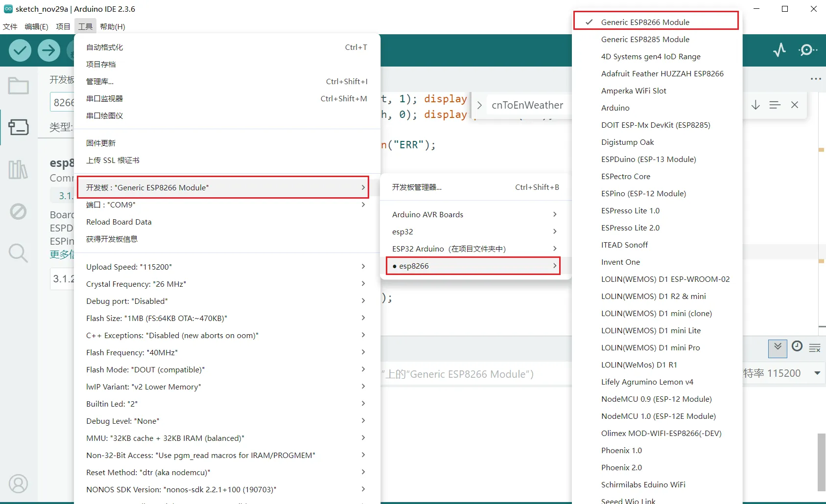Select 串口监视器 menu entry

click(227, 98)
